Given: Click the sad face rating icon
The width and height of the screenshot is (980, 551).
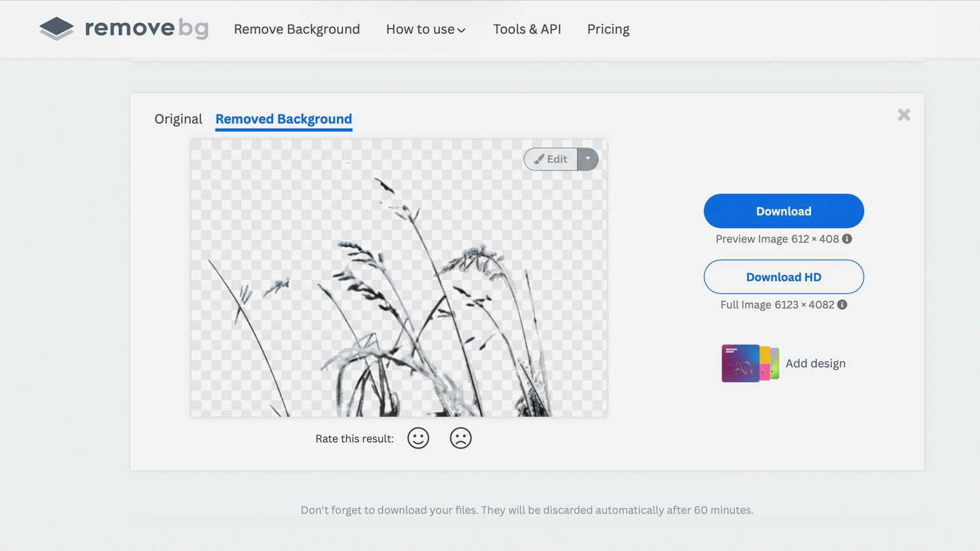Looking at the screenshot, I should coord(460,438).
